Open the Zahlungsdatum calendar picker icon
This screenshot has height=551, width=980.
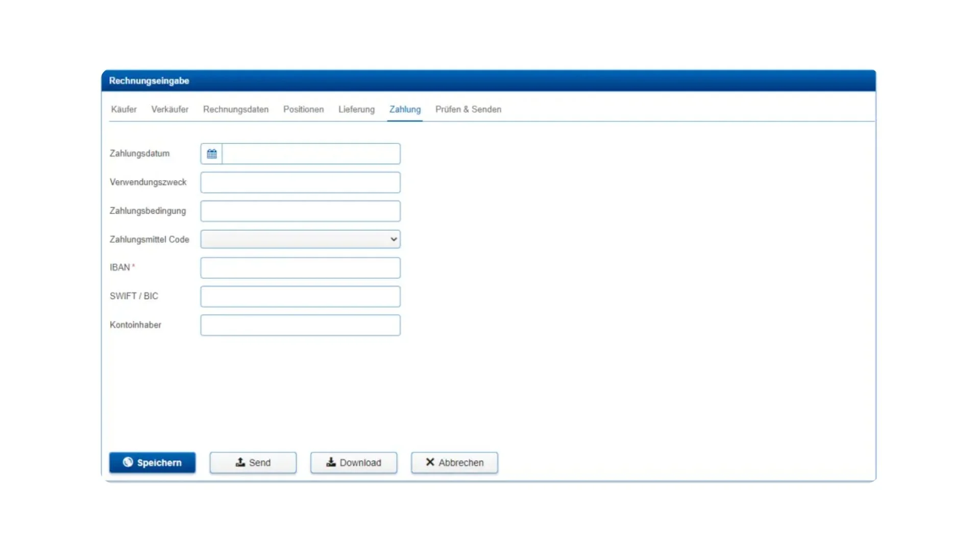(211, 154)
